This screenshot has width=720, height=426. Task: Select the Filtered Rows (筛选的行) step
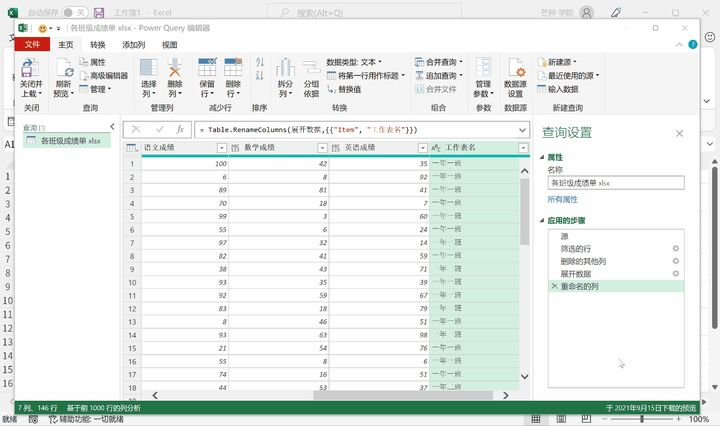[616, 248]
